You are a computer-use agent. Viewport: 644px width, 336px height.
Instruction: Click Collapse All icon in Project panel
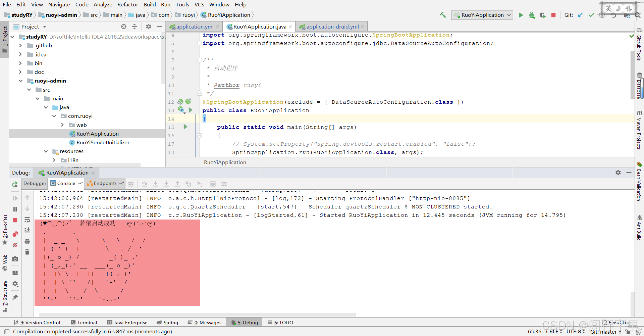pos(135,27)
